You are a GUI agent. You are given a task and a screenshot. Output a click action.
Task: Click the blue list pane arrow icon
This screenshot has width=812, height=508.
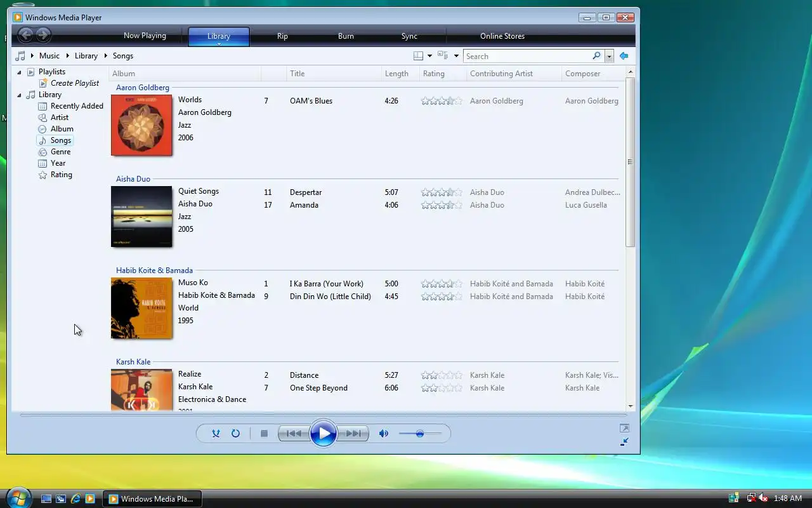(624, 56)
